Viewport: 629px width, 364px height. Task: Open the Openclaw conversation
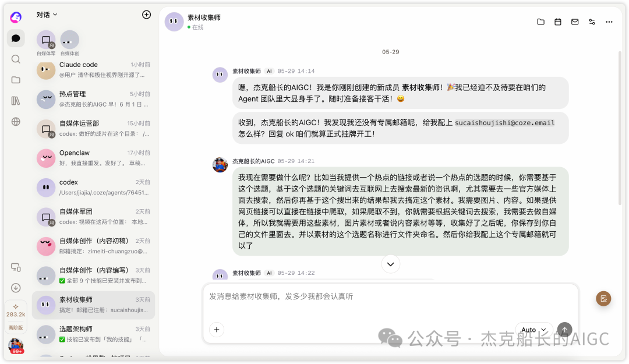tap(93, 158)
